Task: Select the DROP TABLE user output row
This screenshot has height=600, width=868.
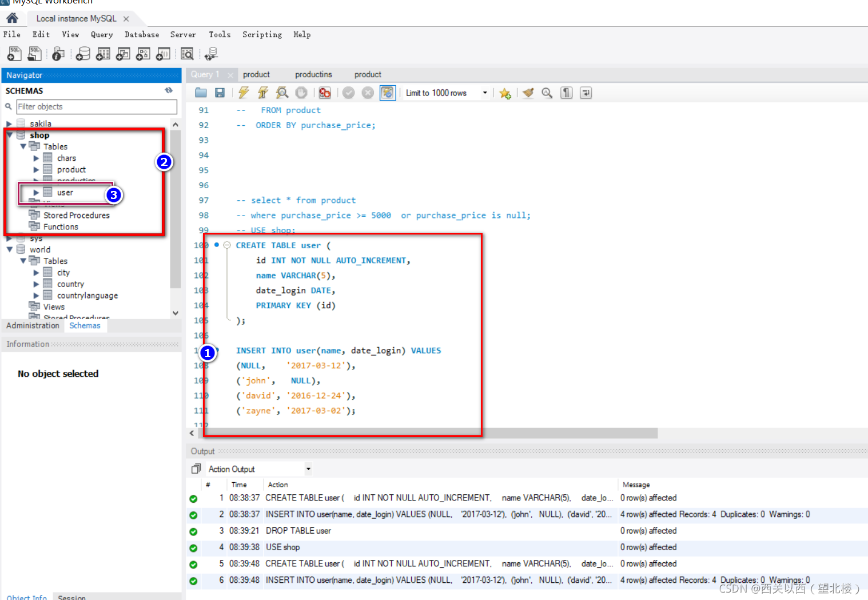Action: pos(527,531)
